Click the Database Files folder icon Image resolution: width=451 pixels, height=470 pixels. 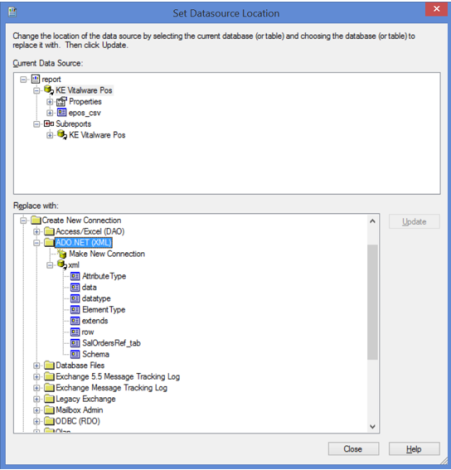49,365
